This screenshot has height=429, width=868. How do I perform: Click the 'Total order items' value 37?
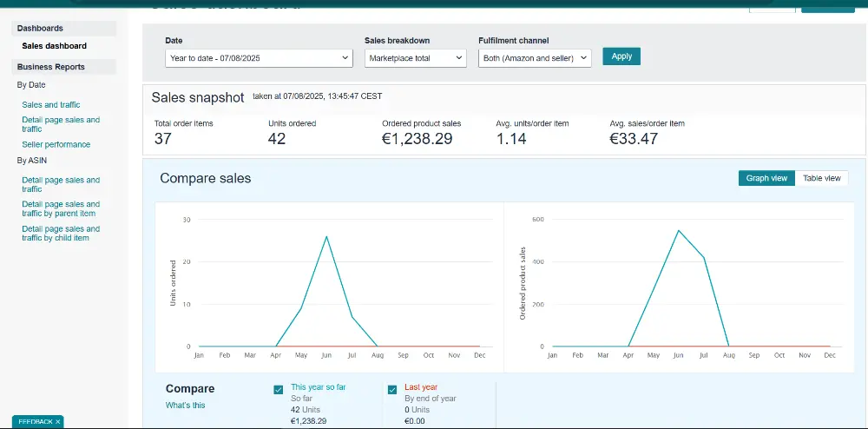(x=163, y=138)
